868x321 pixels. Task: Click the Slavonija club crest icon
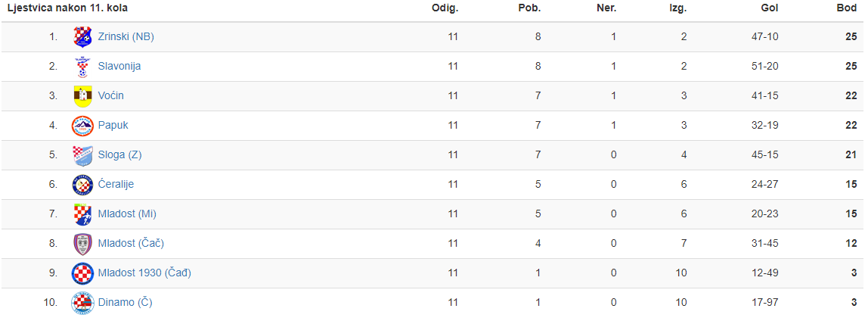tap(82, 67)
